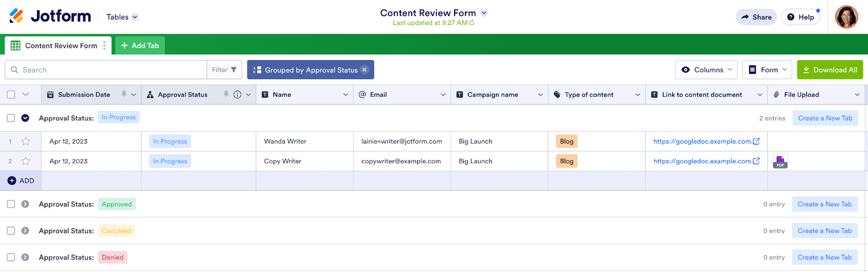Check the In Progress group checkbox
The width and height of the screenshot is (868, 272).
click(x=11, y=118)
